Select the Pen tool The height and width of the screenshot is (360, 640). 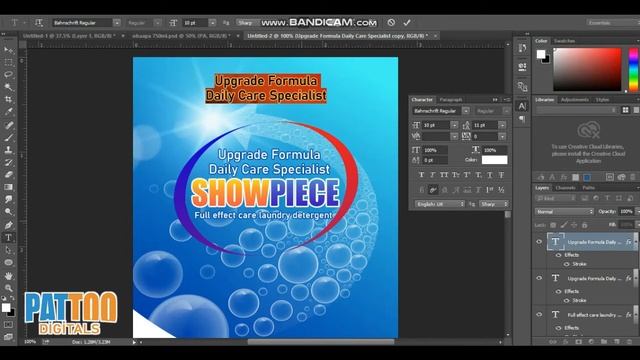point(8,225)
